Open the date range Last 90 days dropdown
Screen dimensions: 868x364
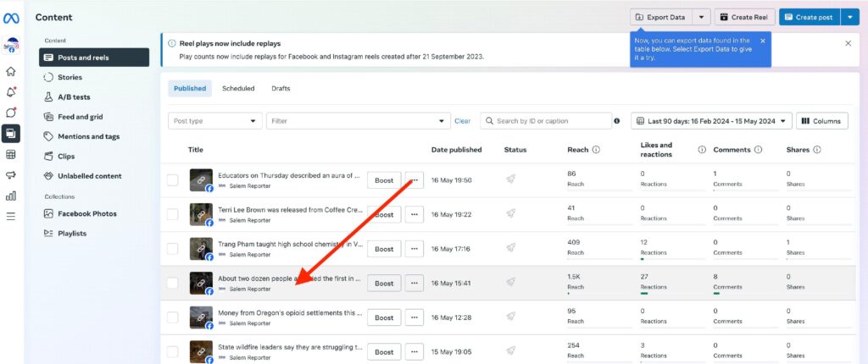tap(712, 121)
